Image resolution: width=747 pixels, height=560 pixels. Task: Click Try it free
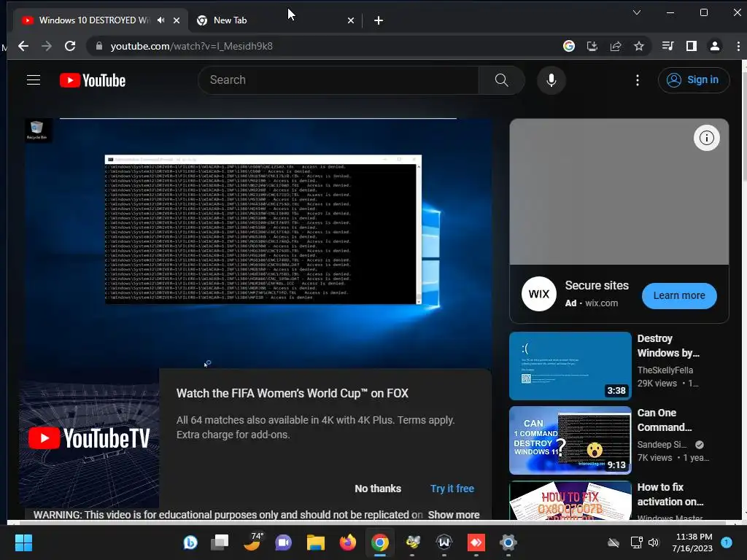click(x=452, y=489)
